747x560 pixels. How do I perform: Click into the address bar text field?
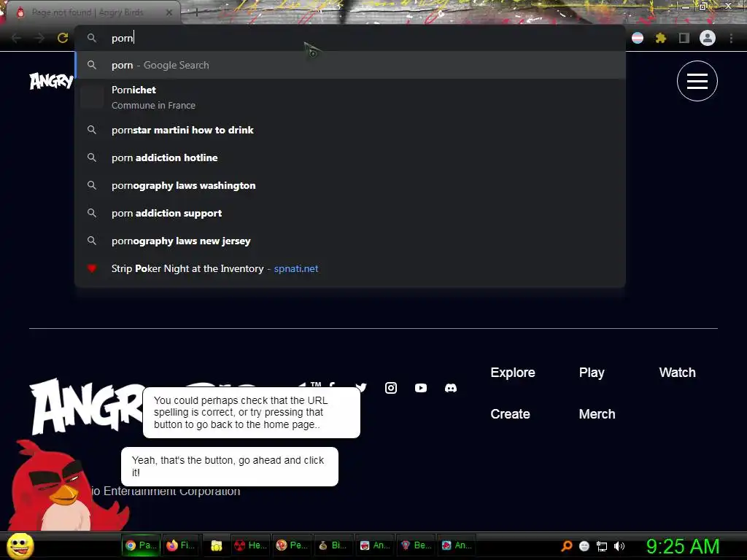click(350, 38)
